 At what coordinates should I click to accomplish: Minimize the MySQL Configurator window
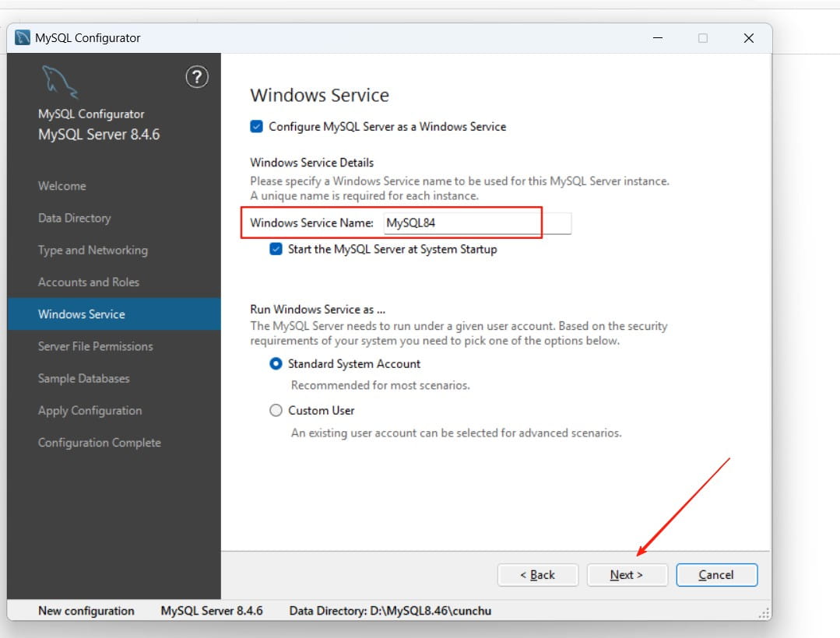(658, 38)
